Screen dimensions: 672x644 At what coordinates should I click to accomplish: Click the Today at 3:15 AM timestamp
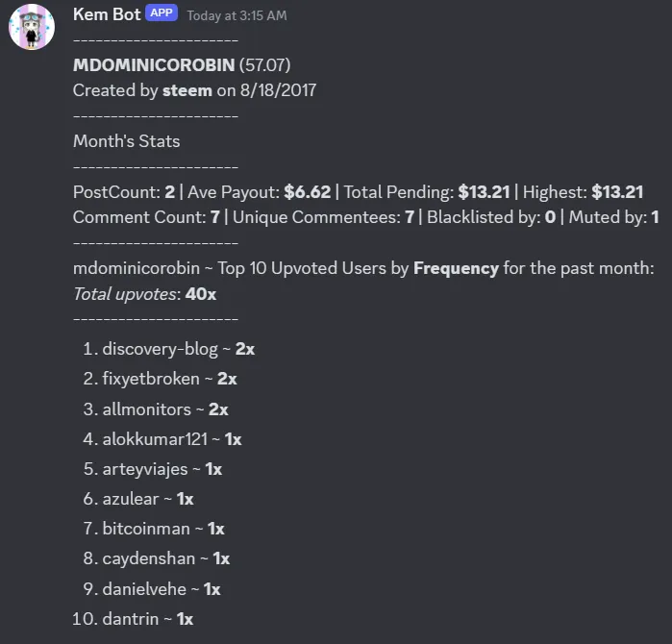(237, 15)
